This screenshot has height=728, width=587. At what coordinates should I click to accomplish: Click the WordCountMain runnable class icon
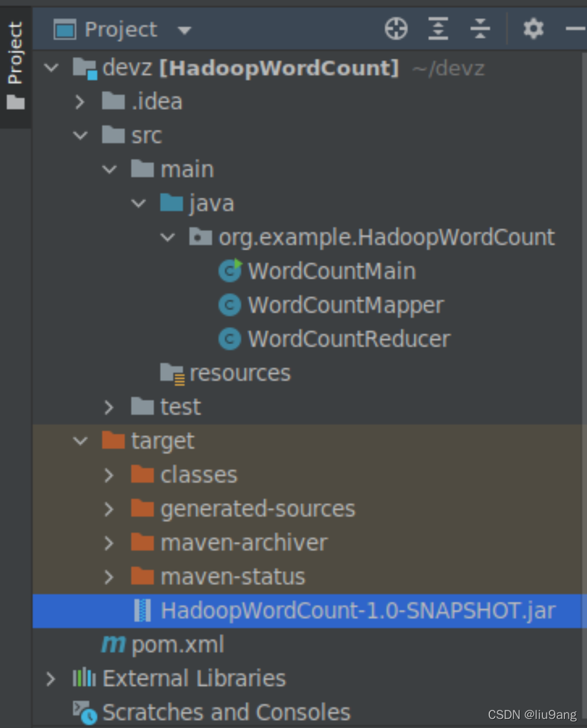(230, 271)
